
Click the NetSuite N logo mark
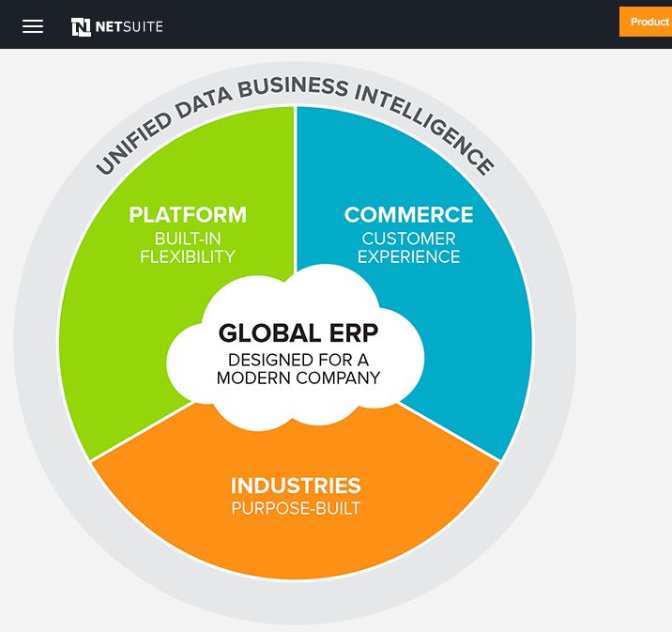(81, 26)
